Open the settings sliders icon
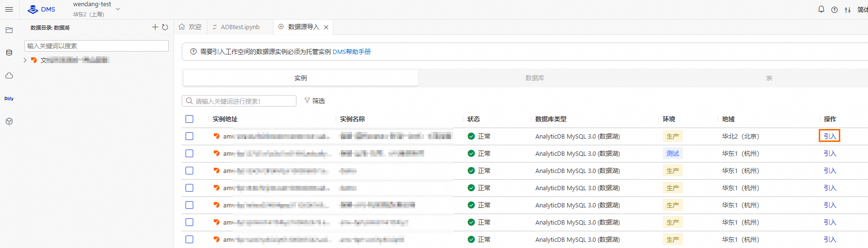868x248 pixels. [x=847, y=10]
